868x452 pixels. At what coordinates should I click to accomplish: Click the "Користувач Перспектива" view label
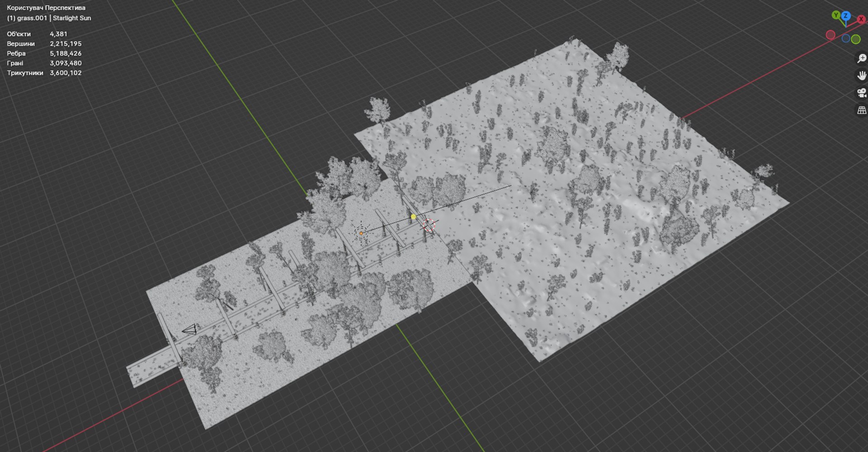pyautogui.click(x=46, y=8)
